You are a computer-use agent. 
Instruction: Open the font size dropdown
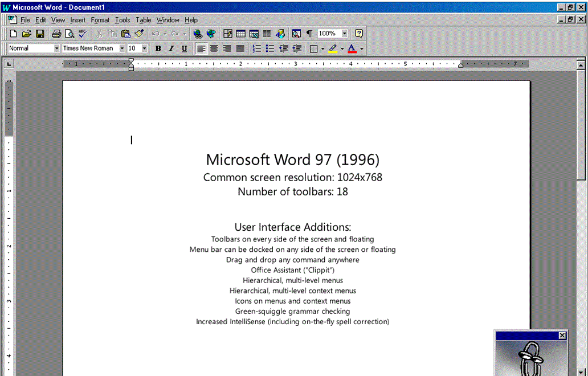pos(144,48)
